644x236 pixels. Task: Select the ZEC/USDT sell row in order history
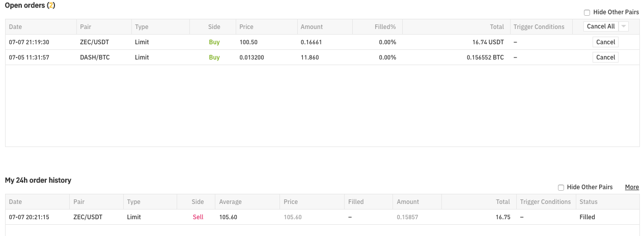pos(88,217)
